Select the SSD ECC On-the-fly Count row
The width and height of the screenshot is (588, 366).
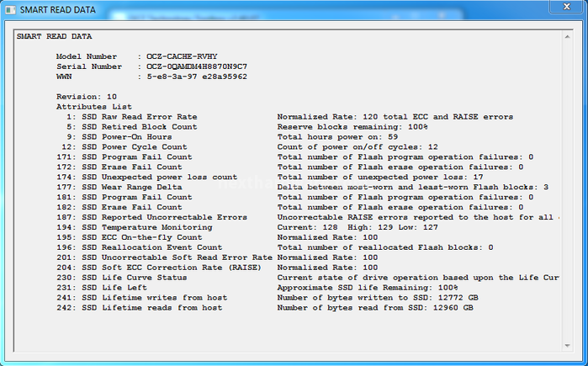[x=217, y=238]
